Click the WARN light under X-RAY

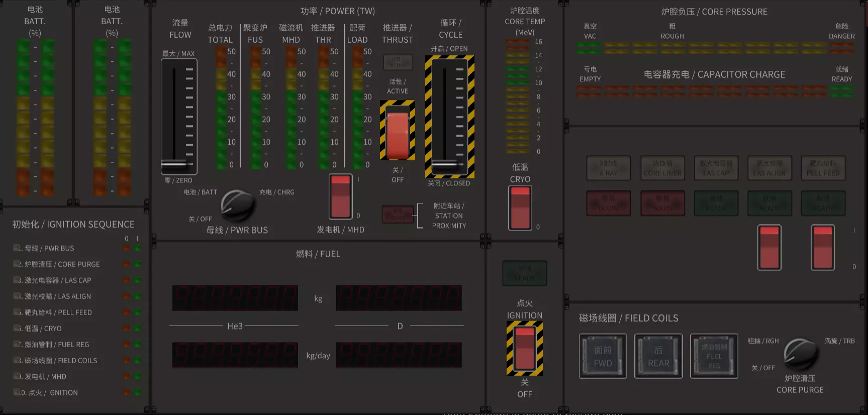click(609, 203)
